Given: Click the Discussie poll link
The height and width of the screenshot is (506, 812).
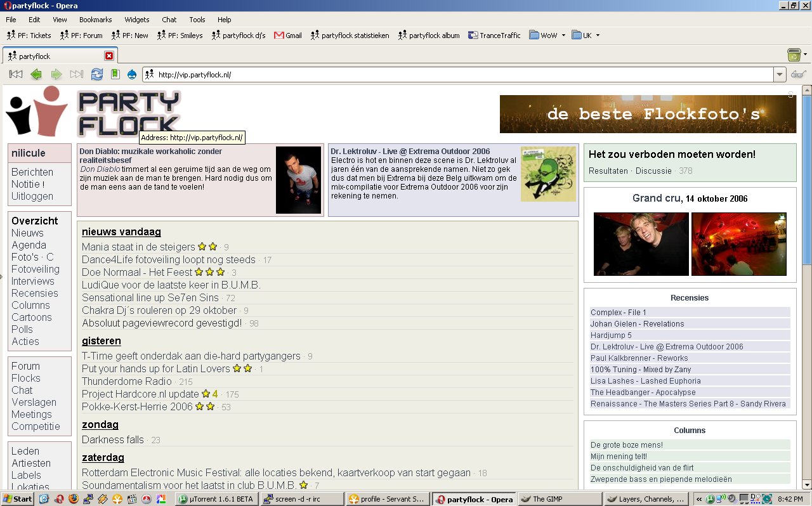Looking at the screenshot, I should point(653,171).
